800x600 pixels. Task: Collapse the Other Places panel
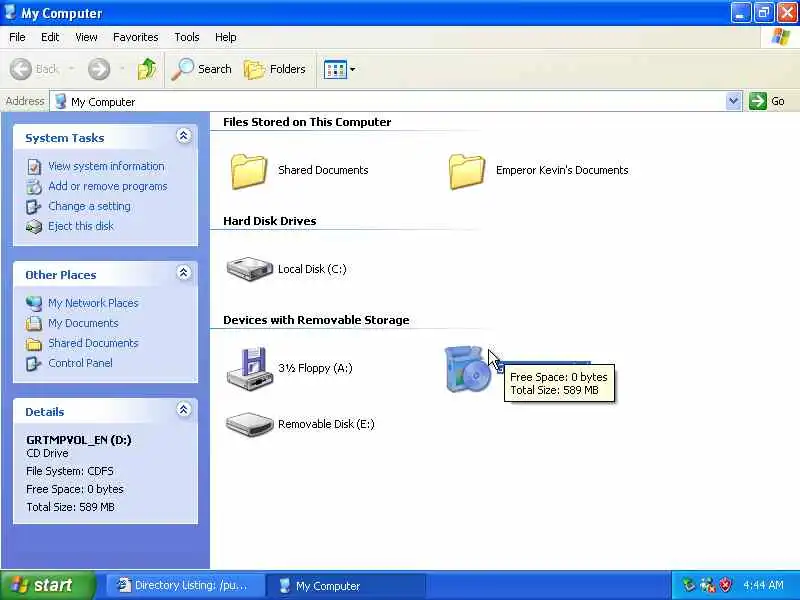coord(184,272)
